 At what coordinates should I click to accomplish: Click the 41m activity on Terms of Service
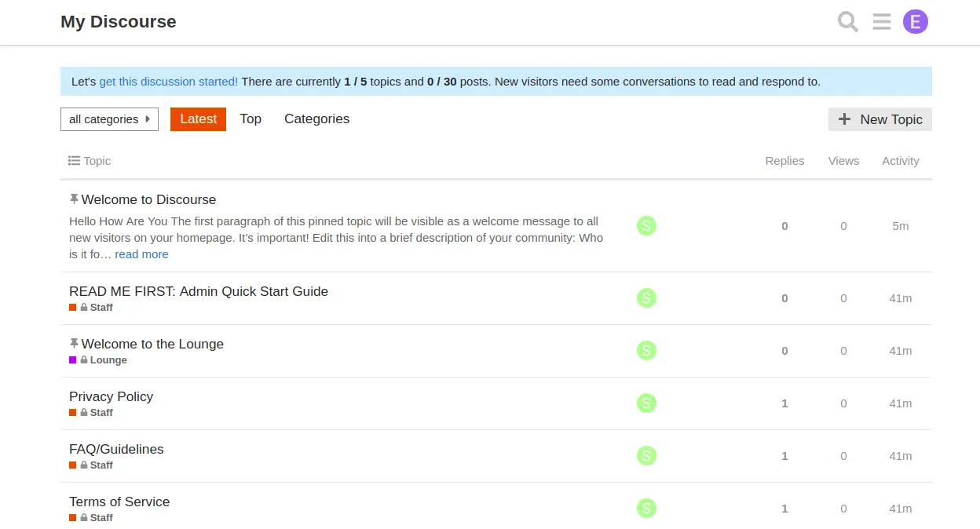(x=901, y=509)
